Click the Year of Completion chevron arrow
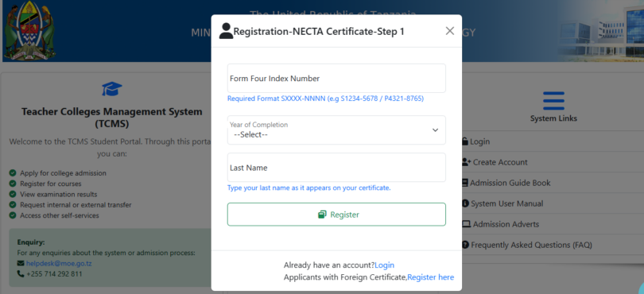Viewport: 644px width, 294px height. point(435,130)
